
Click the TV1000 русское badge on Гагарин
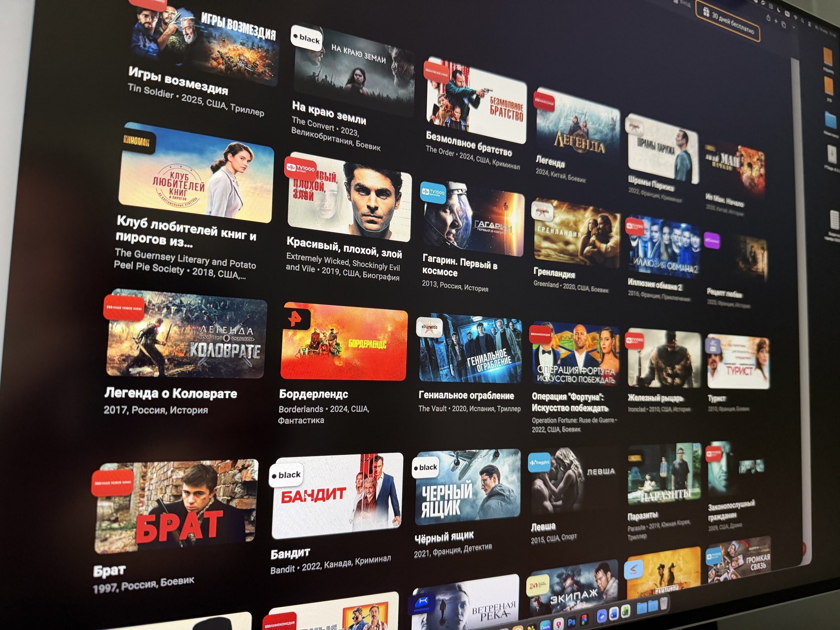pos(433,192)
